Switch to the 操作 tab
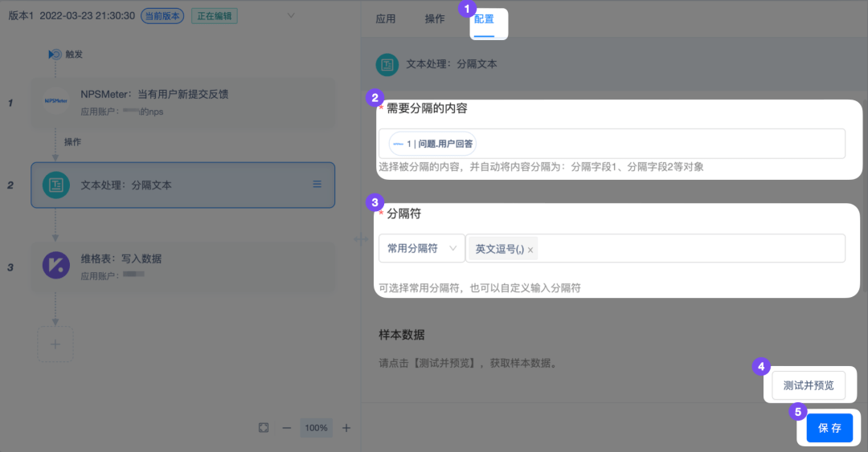 point(435,18)
